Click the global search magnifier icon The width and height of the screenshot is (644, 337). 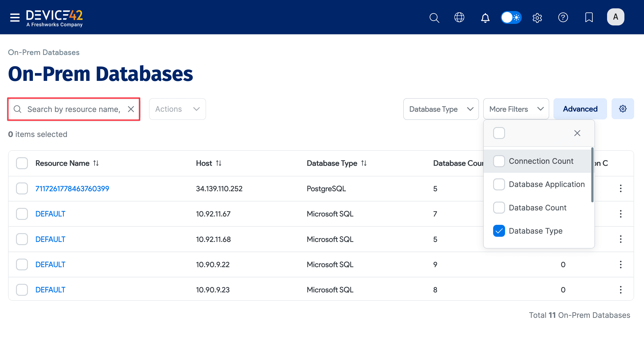(x=434, y=18)
